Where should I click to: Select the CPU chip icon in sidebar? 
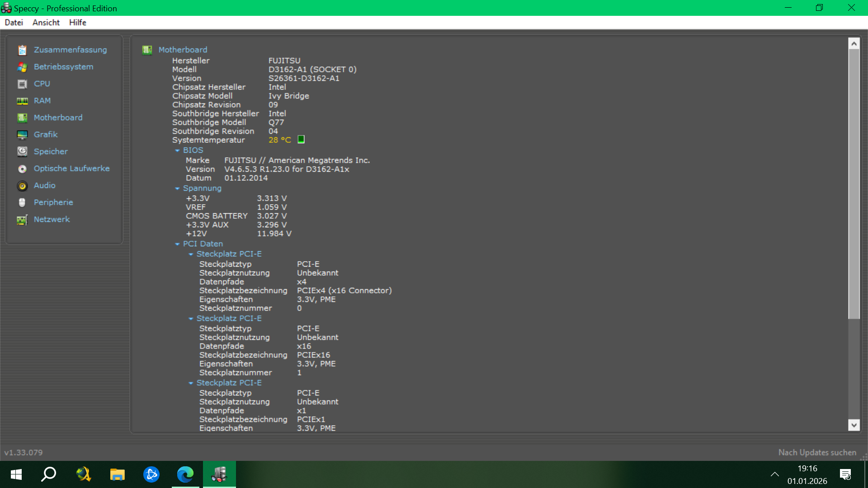(22, 84)
